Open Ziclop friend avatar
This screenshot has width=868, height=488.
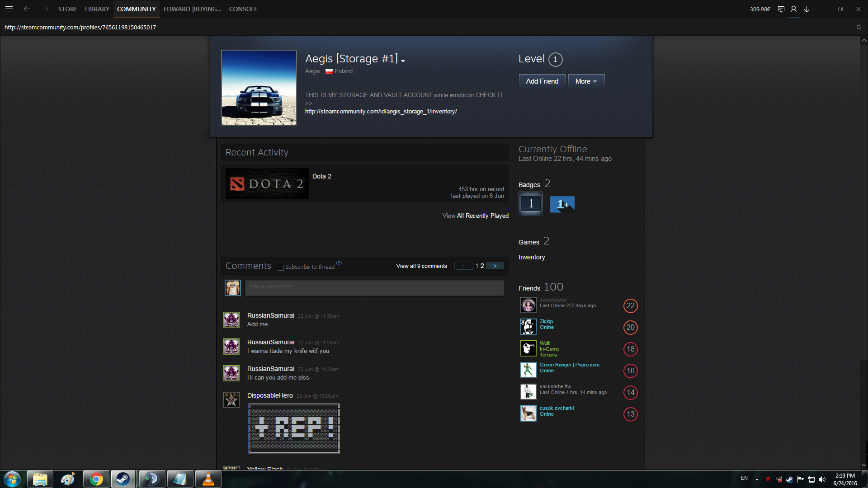click(x=528, y=327)
